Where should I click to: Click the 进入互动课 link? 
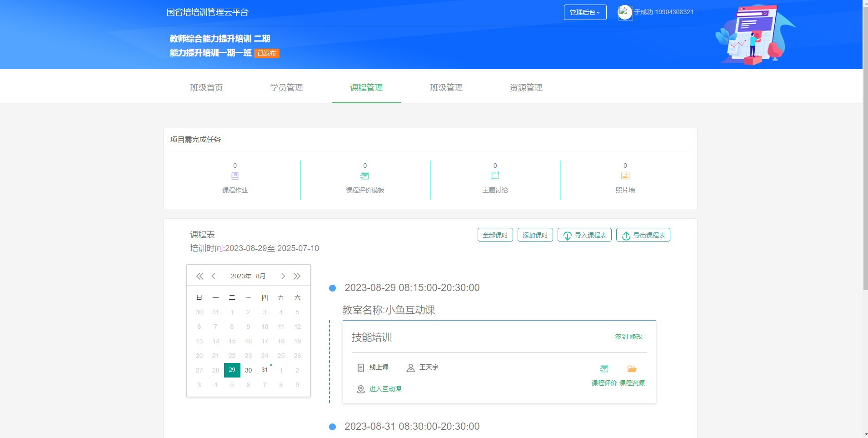coord(385,389)
